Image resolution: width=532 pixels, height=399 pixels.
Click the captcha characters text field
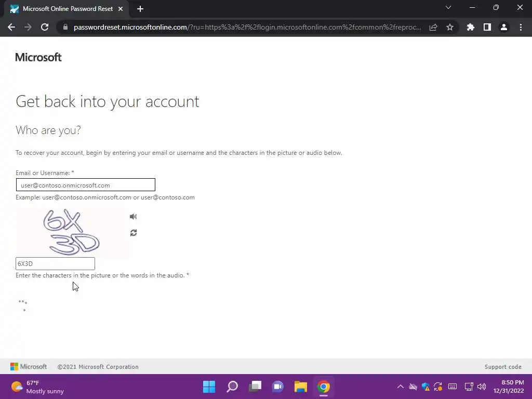(x=55, y=263)
